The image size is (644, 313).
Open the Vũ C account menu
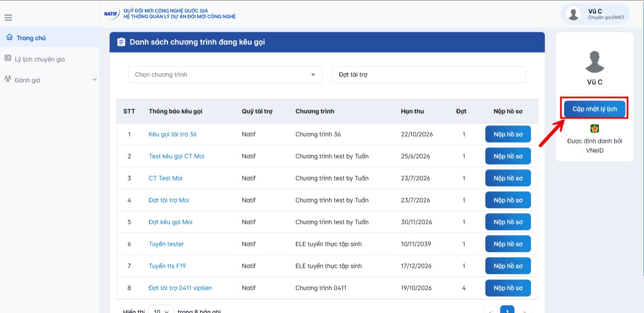coord(595,14)
